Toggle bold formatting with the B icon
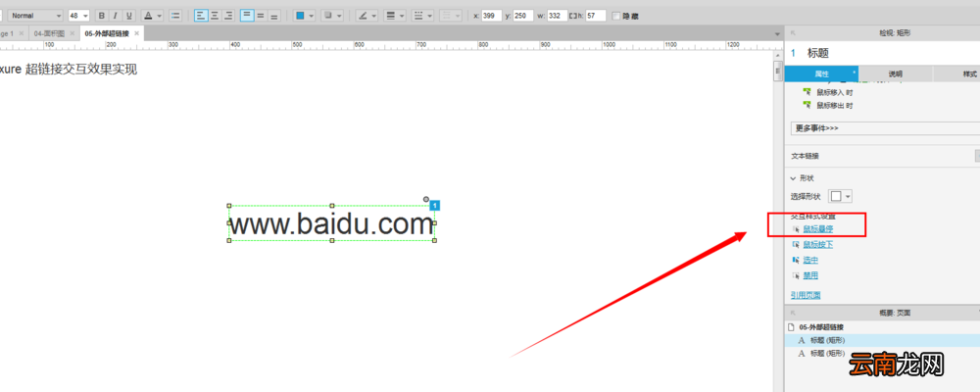Screen dimensions: 980x392 pyautogui.click(x=101, y=16)
